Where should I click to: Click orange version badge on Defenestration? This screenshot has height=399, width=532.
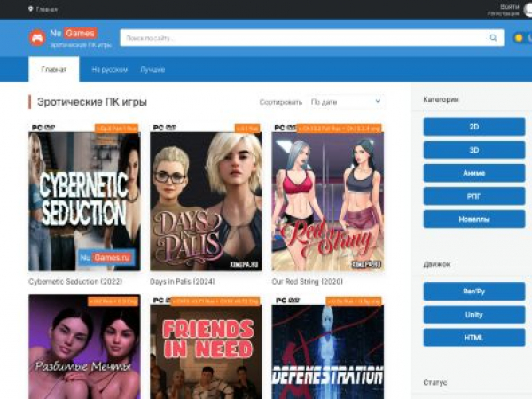354,301
